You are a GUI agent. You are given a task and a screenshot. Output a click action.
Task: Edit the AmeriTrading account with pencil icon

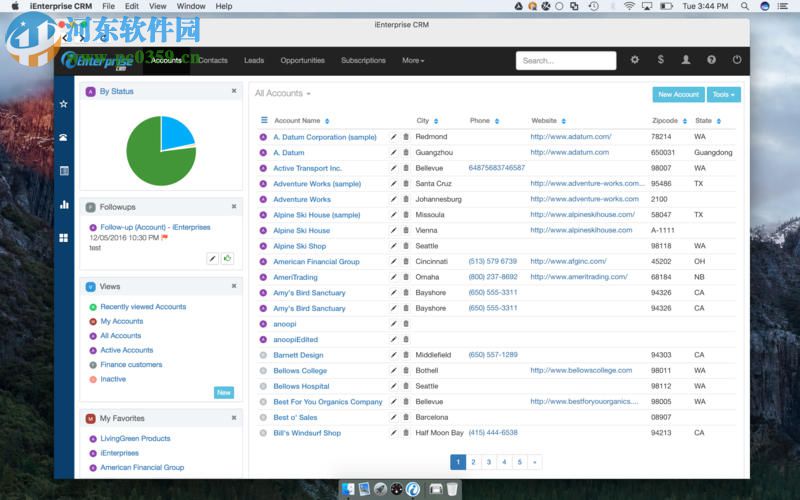393,277
